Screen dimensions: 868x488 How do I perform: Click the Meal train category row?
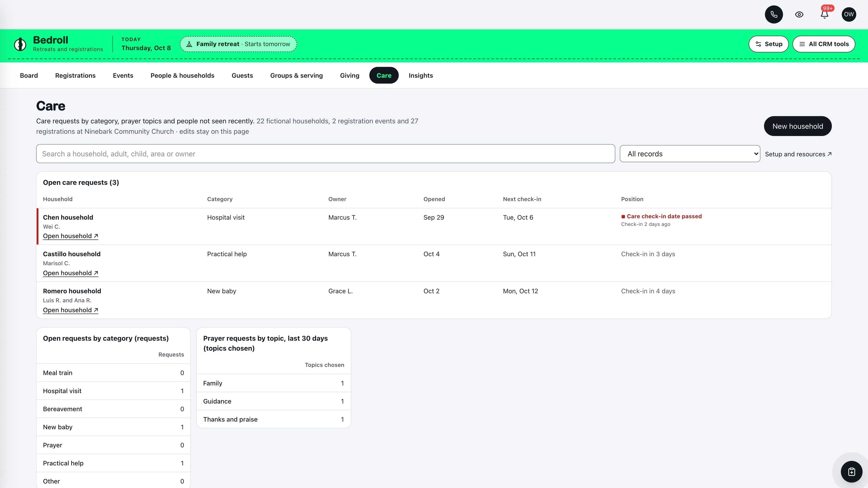[113, 373]
